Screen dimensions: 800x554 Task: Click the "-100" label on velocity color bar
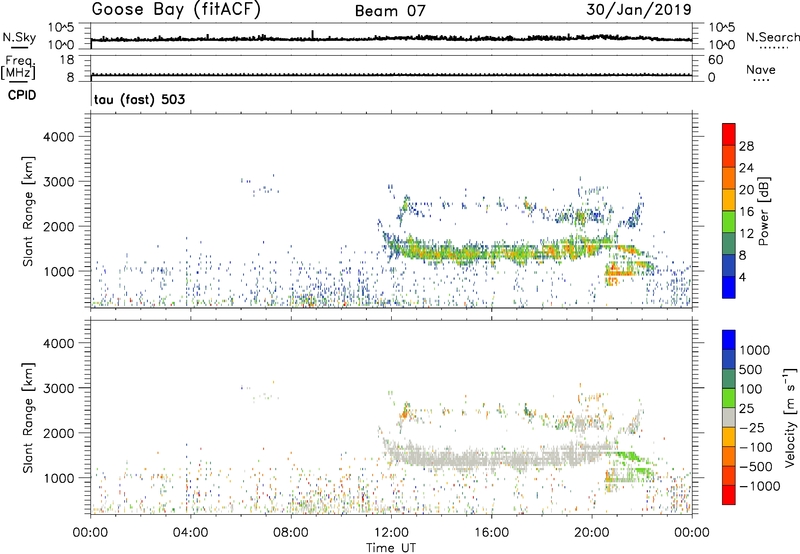tap(756, 447)
